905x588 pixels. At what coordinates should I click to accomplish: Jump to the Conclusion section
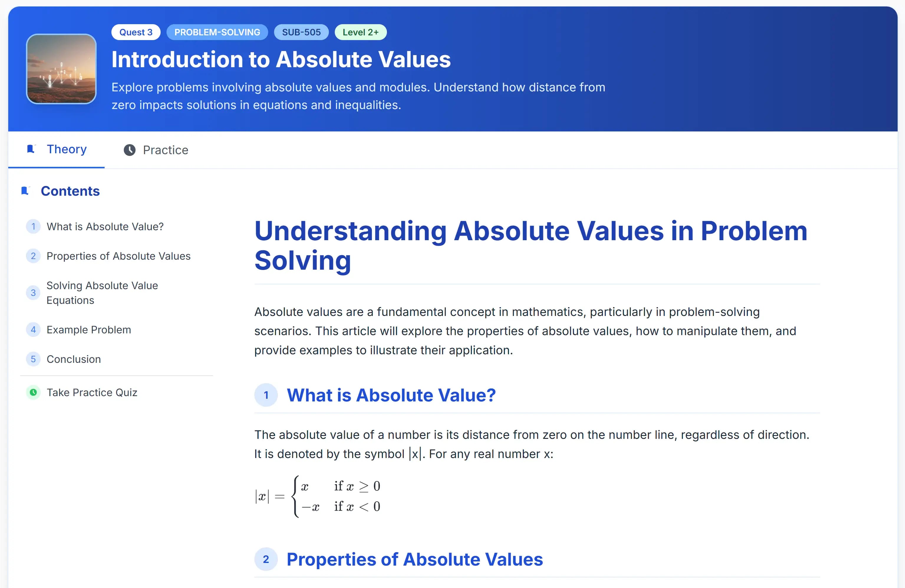[74, 359]
